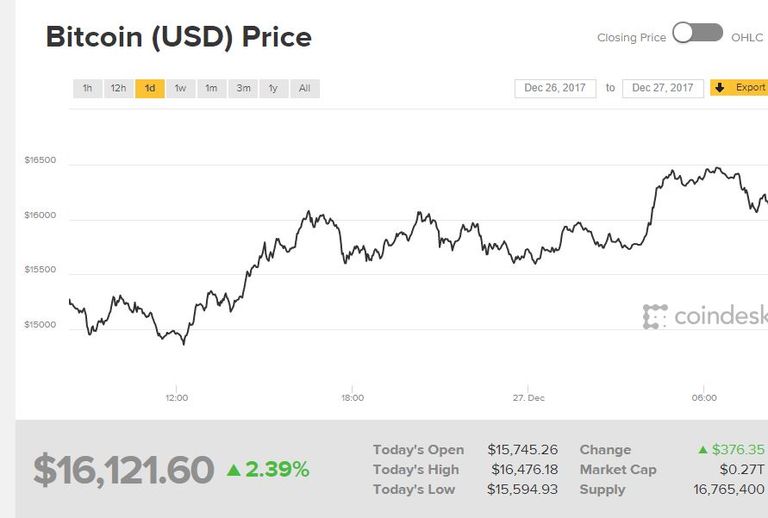Click the $16,121.60 current price
The height and width of the screenshot is (518, 768).
[124, 469]
